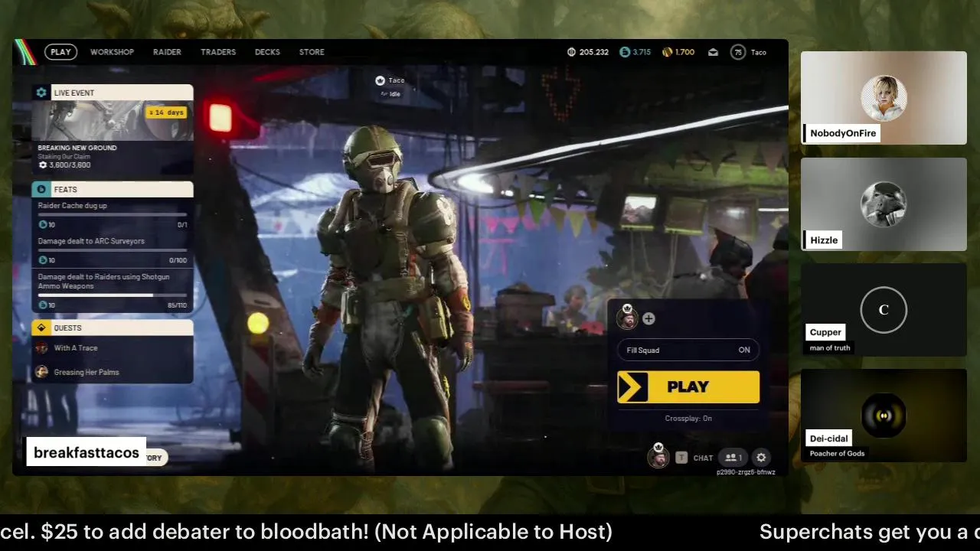Click the man of truth subtitle
This screenshot has height=551, width=980.
(x=830, y=348)
